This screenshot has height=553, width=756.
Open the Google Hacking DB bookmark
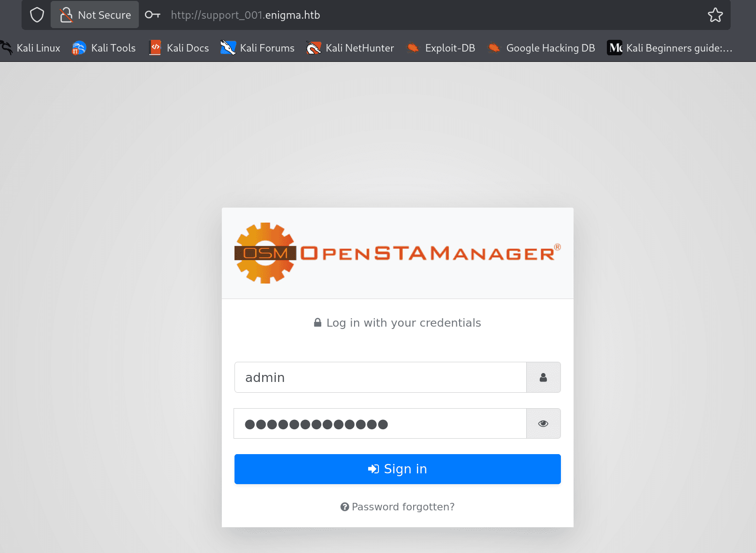[541, 48]
